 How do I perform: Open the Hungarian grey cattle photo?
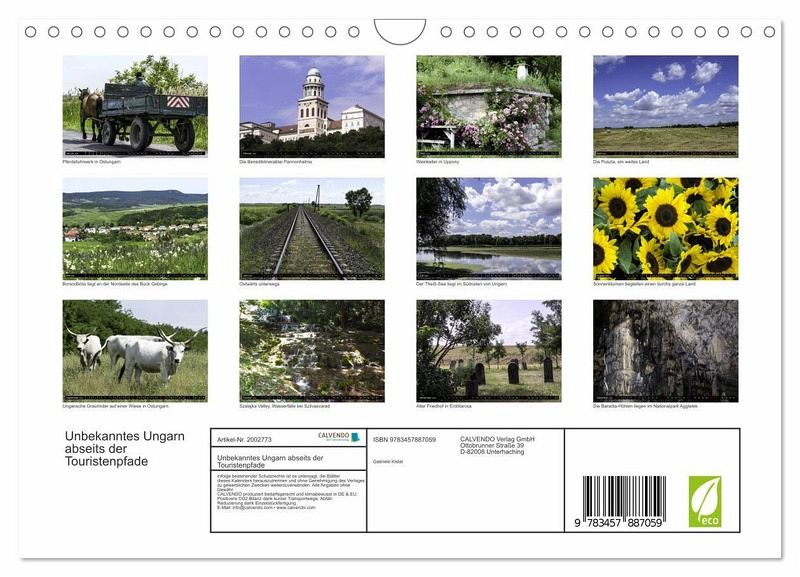[x=135, y=351]
